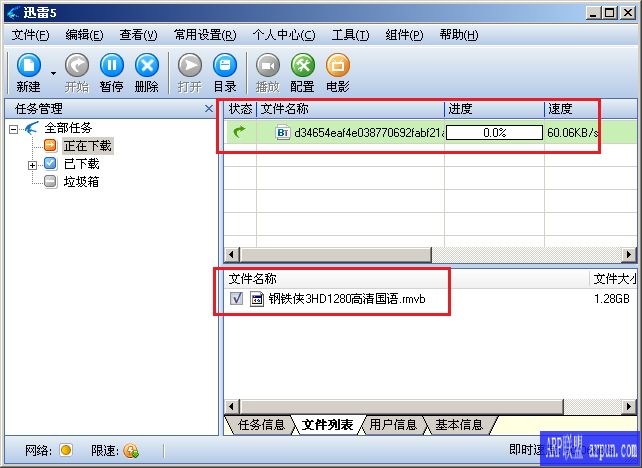
Task: Uncheck 钢铁侠3HD1280高清国语.rmvb checkbox
Action: click(x=237, y=298)
